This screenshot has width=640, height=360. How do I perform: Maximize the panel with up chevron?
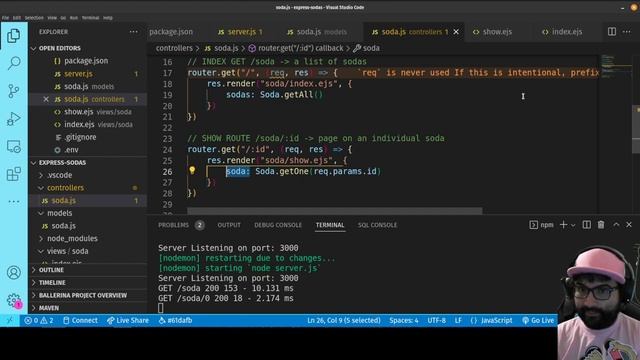tap(616, 224)
